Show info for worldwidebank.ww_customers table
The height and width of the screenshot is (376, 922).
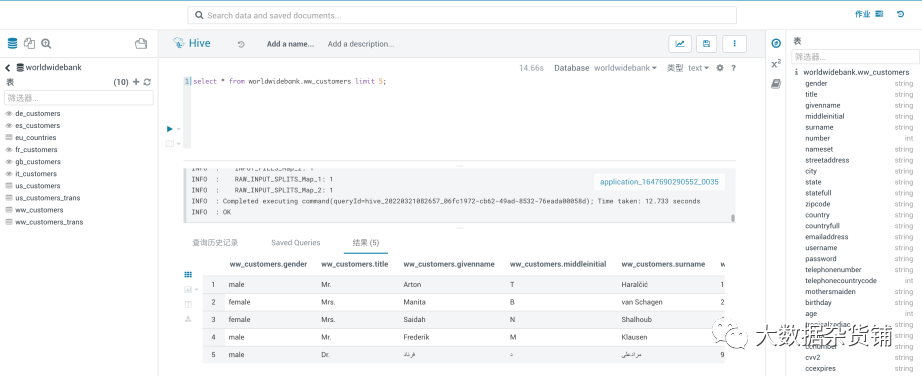click(796, 72)
